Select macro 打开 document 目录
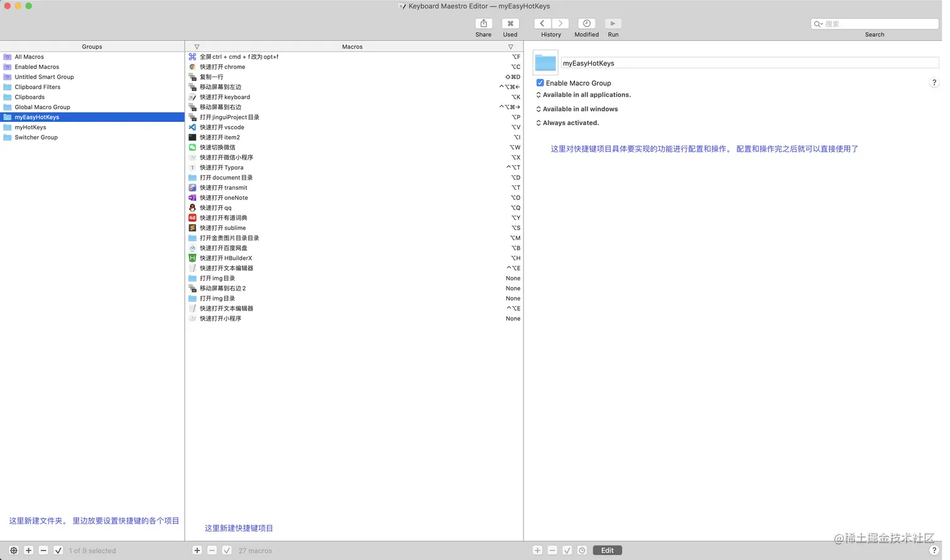 pos(354,177)
